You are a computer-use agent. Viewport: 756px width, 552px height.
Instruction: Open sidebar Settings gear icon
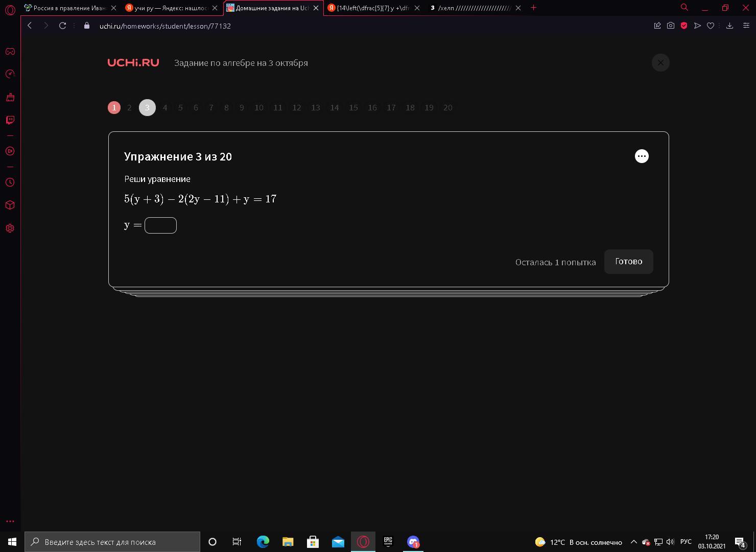coord(10,228)
